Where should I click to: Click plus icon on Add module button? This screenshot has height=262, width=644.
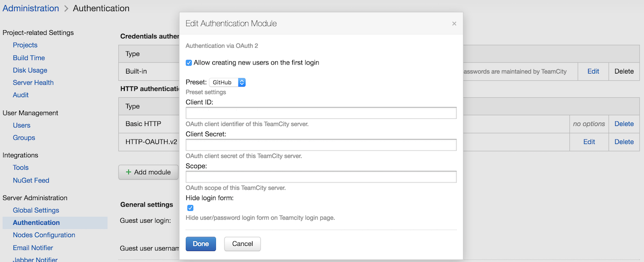128,172
